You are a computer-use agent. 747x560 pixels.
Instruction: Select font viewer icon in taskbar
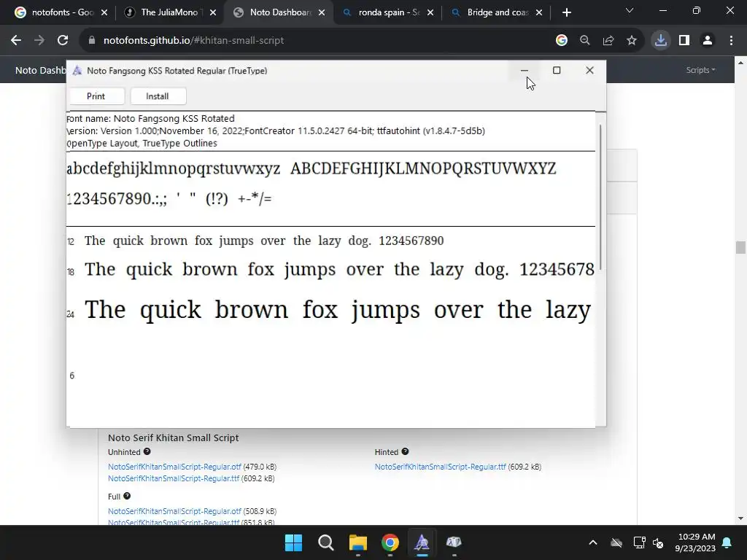(422, 542)
